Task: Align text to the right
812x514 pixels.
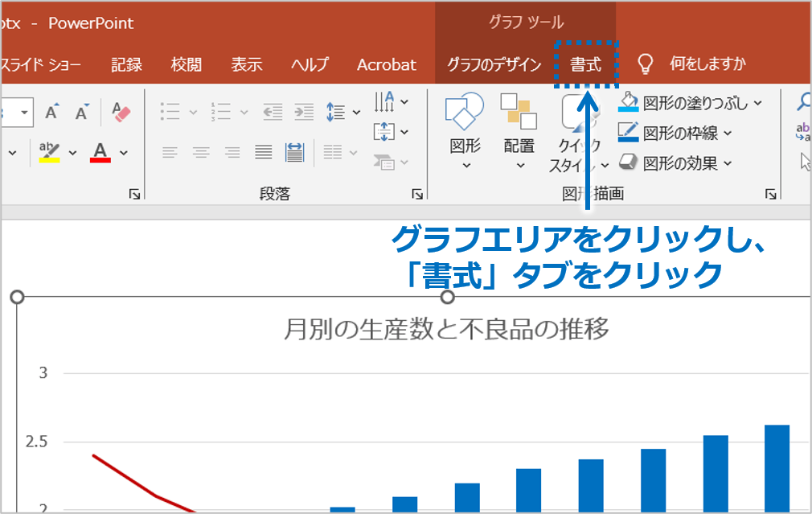Action: [232, 152]
